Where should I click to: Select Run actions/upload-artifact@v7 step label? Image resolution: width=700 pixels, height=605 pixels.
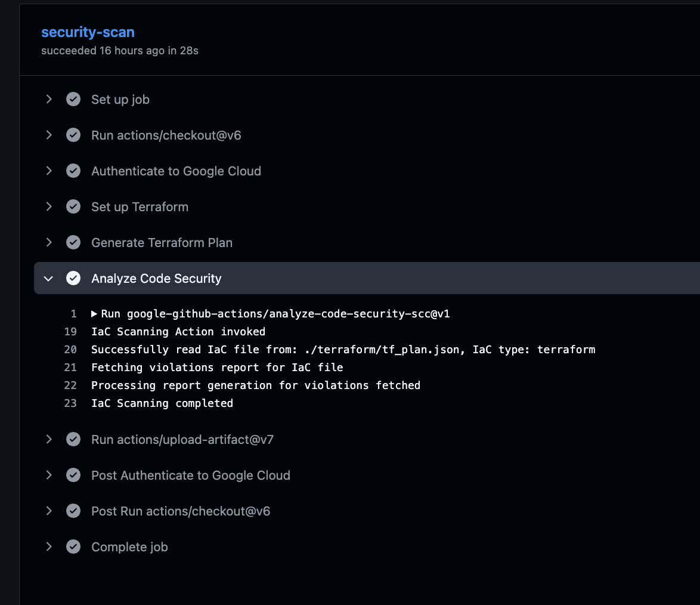pyautogui.click(x=182, y=440)
